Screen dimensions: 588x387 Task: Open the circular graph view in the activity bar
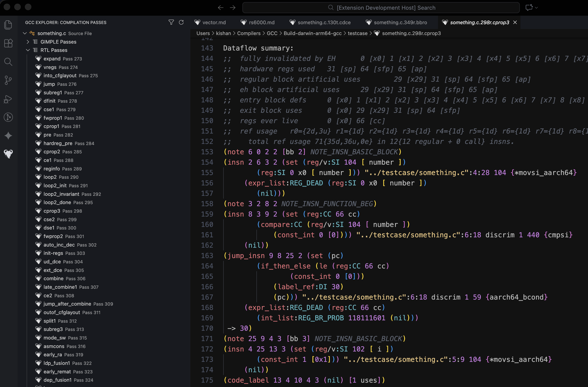pos(8,117)
